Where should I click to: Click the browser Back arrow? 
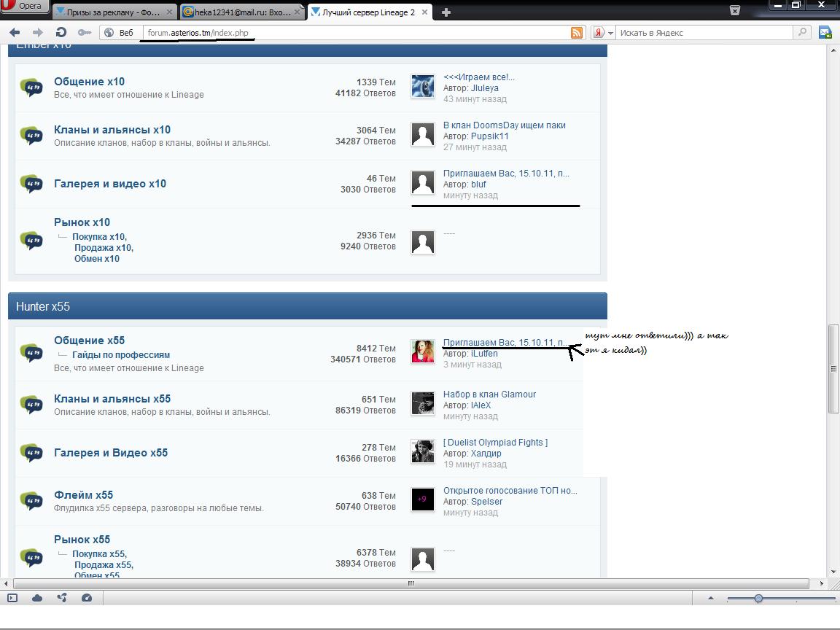15,33
